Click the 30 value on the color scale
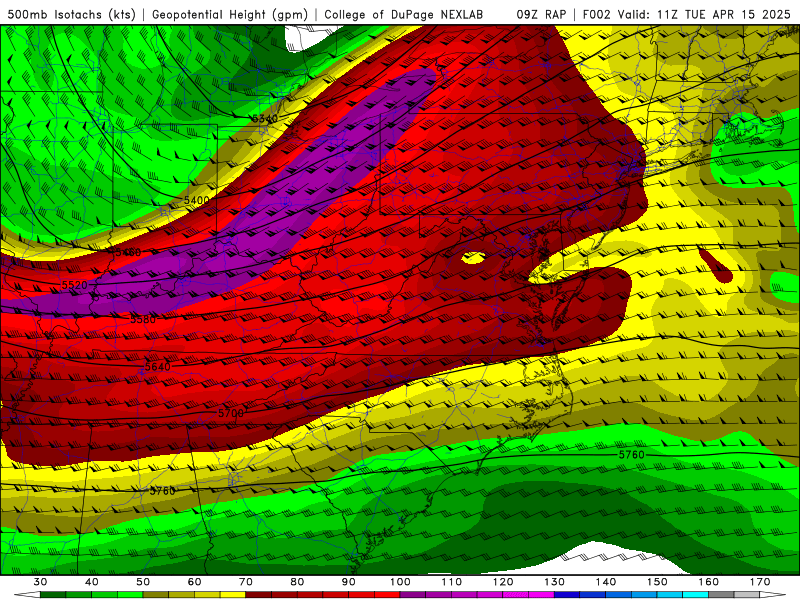This screenshot has width=800, height=600. click(40, 582)
